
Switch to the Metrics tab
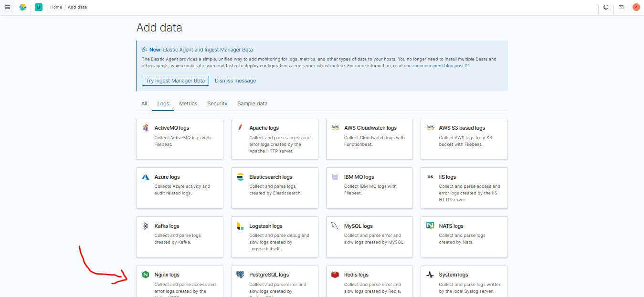click(x=188, y=103)
